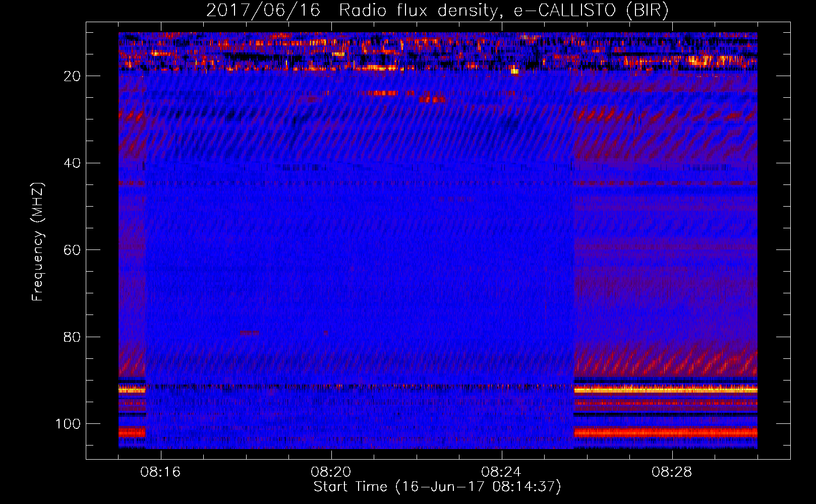
Task: Click the '08:28' time tick label
Action: pos(672,472)
